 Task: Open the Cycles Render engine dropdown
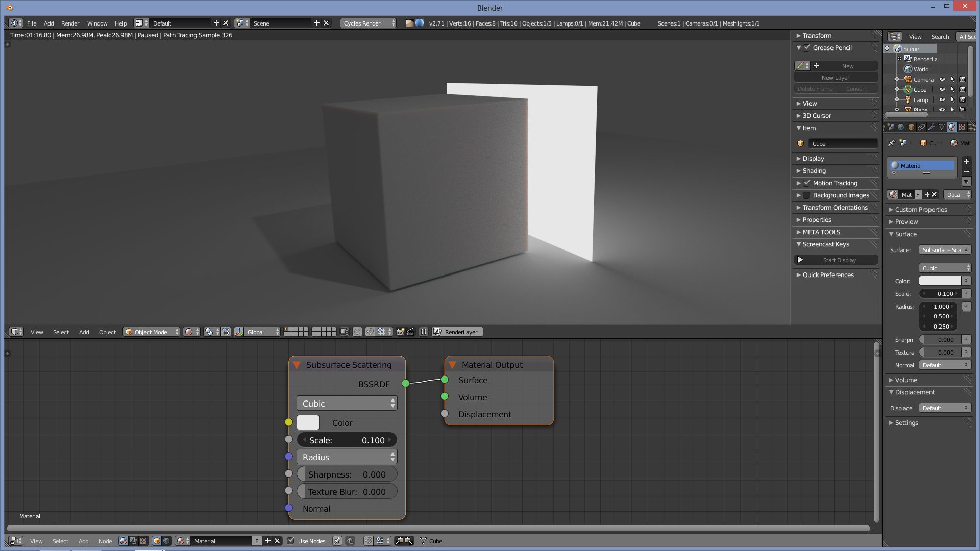[368, 23]
